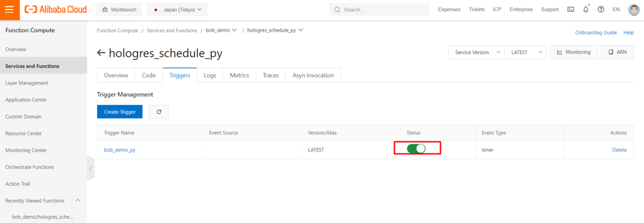Open recent function bob_demo/hologres_sche...
The width and height of the screenshot is (644, 223).
point(42,217)
